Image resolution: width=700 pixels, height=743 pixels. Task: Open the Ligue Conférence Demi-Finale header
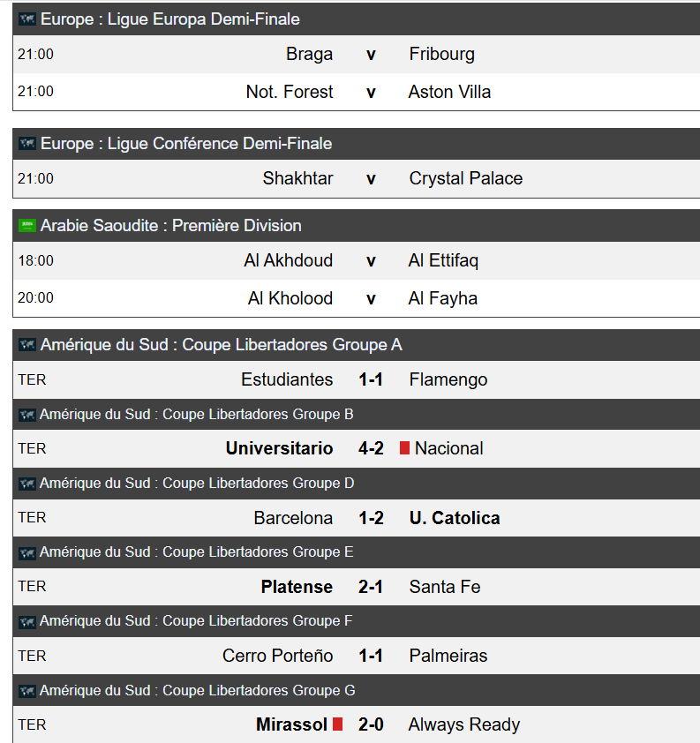click(x=186, y=143)
